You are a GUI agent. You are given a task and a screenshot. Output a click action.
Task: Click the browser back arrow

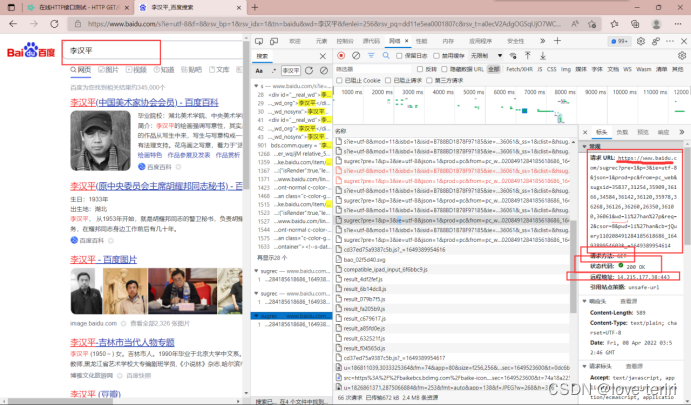(13, 24)
